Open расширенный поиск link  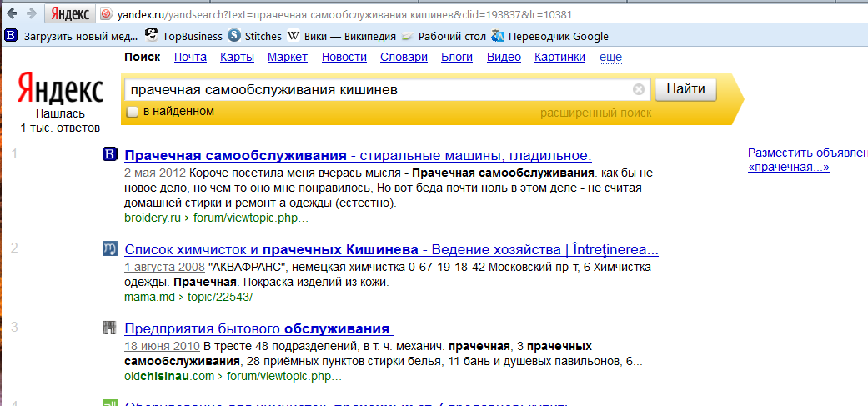tap(595, 113)
